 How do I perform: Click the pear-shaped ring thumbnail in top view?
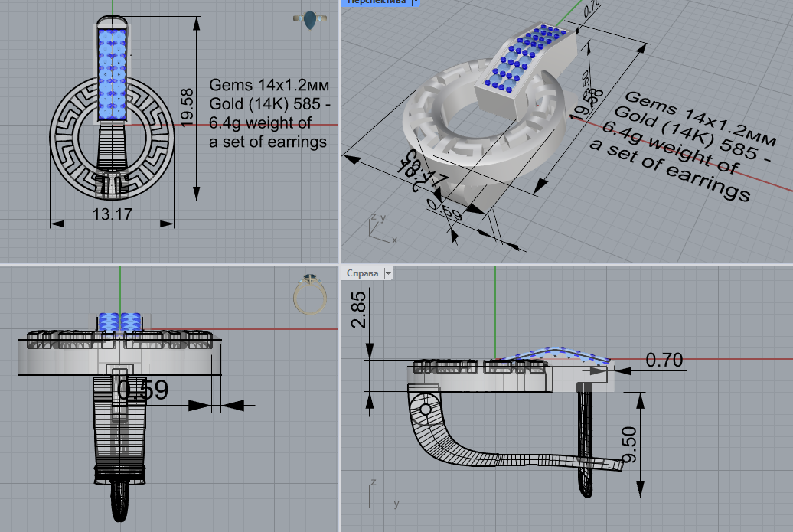click(x=309, y=20)
